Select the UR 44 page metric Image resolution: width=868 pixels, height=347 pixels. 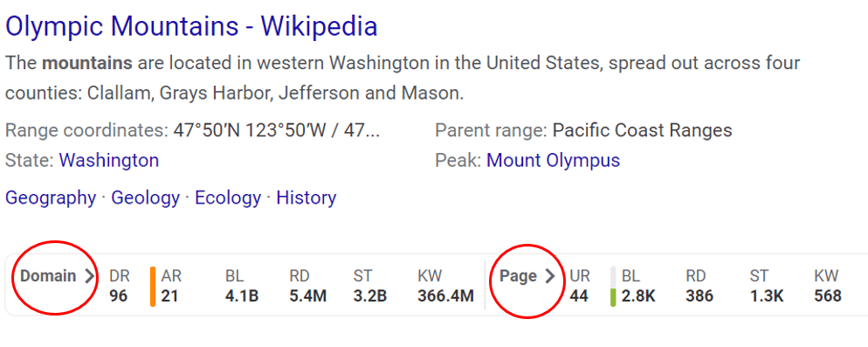pyautogui.click(x=579, y=286)
